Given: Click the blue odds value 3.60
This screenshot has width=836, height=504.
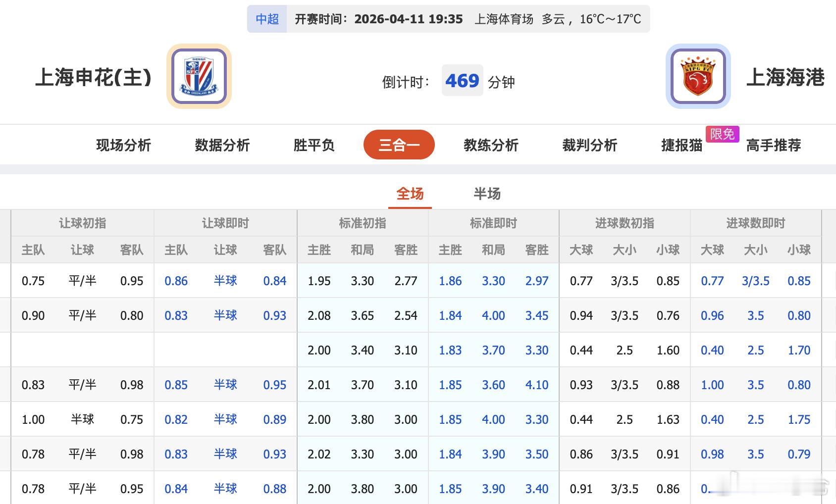Looking at the screenshot, I should 494,385.
